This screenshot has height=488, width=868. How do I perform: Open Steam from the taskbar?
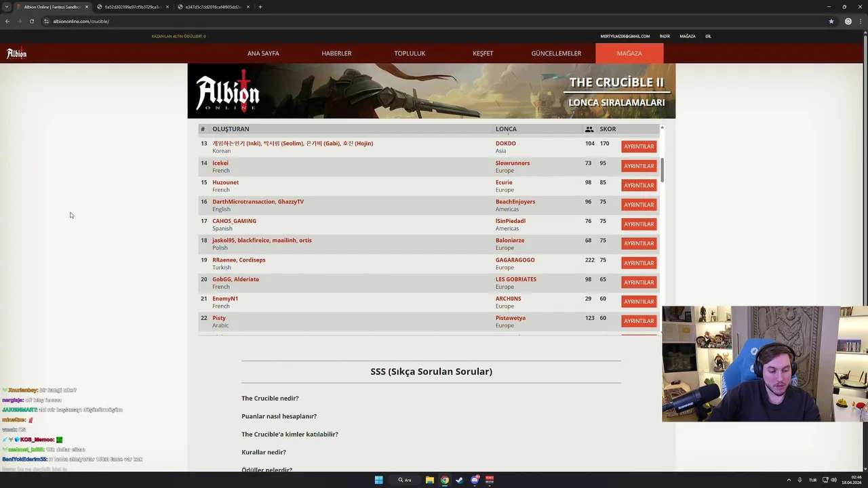[x=460, y=480]
